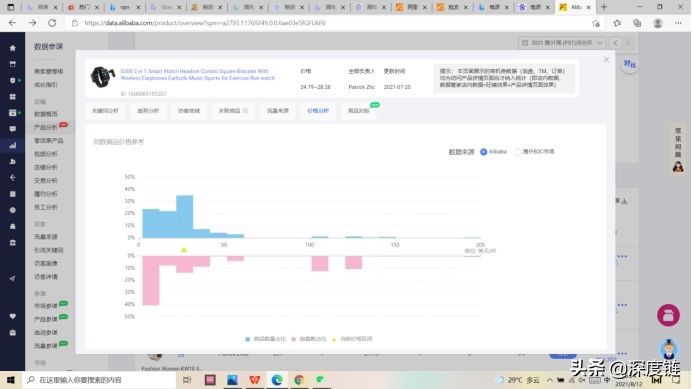
Task: Close the product analysis popup
Action: coord(606,59)
